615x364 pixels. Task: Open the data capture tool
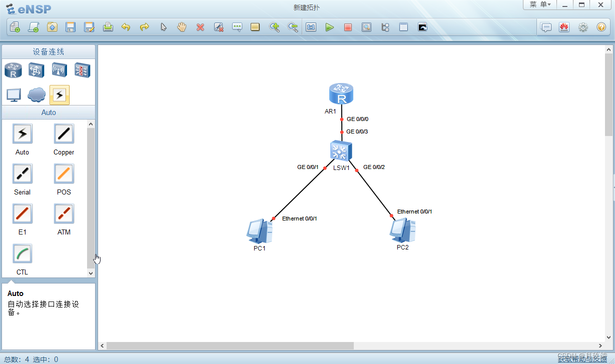pyautogui.click(x=366, y=27)
